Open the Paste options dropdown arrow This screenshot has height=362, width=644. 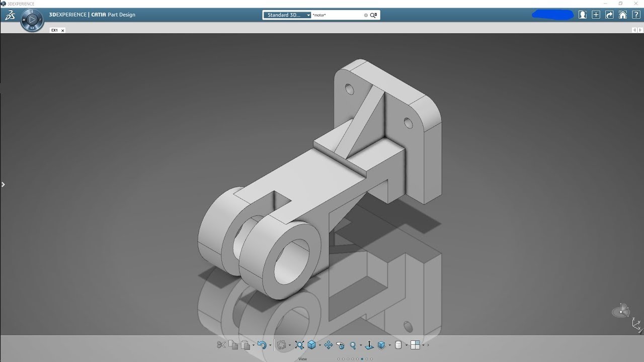pos(254,345)
